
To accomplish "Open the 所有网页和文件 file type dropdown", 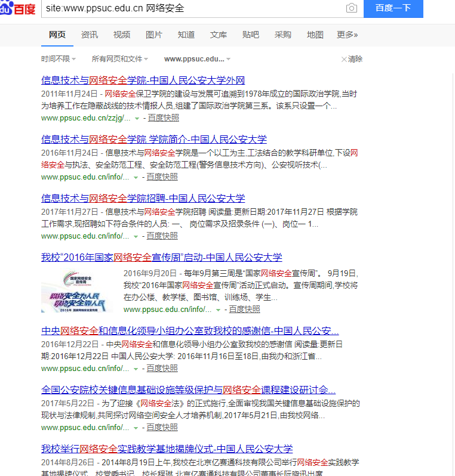I will tap(120, 59).
